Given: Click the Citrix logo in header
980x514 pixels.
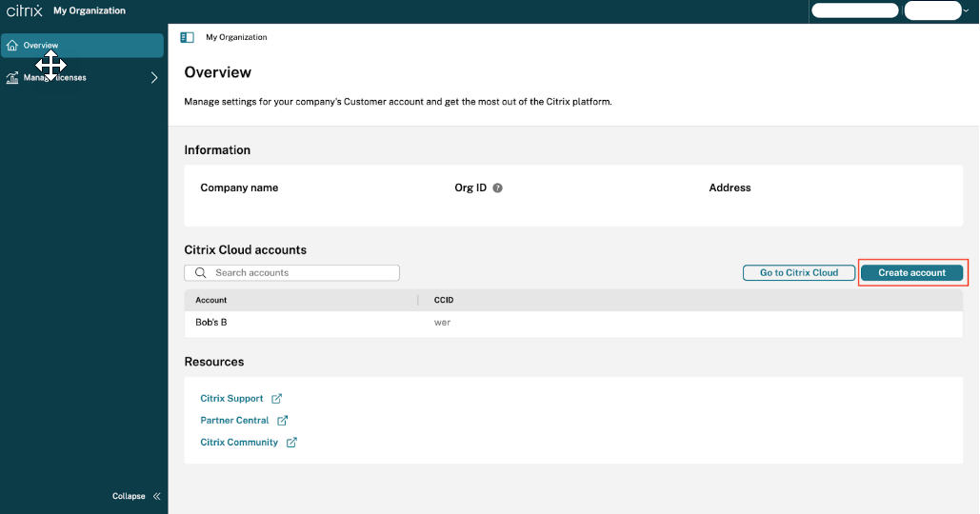Looking at the screenshot, I should click(24, 10).
